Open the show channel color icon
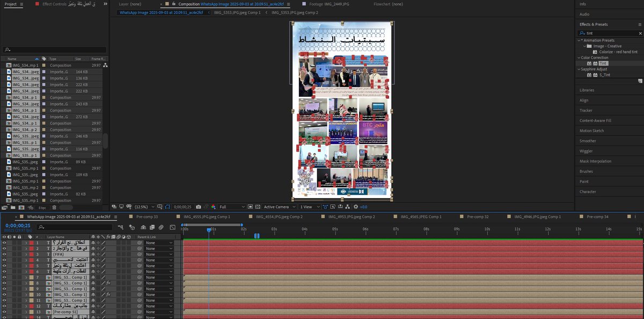 tap(214, 207)
